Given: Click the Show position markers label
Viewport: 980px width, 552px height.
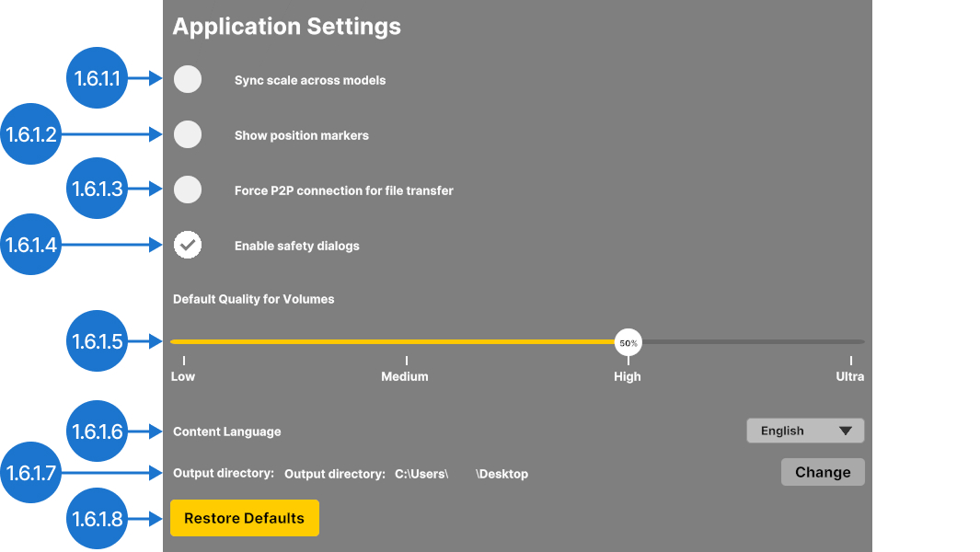Looking at the screenshot, I should (302, 135).
